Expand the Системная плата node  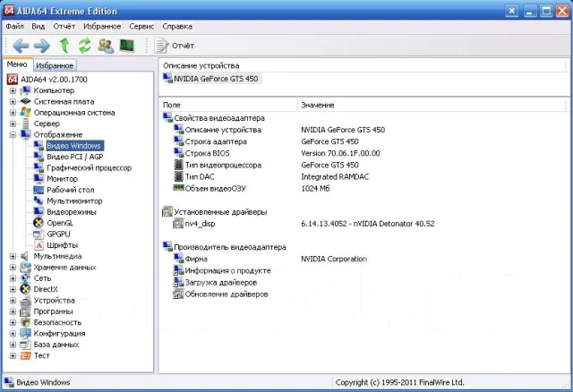coord(13,101)
